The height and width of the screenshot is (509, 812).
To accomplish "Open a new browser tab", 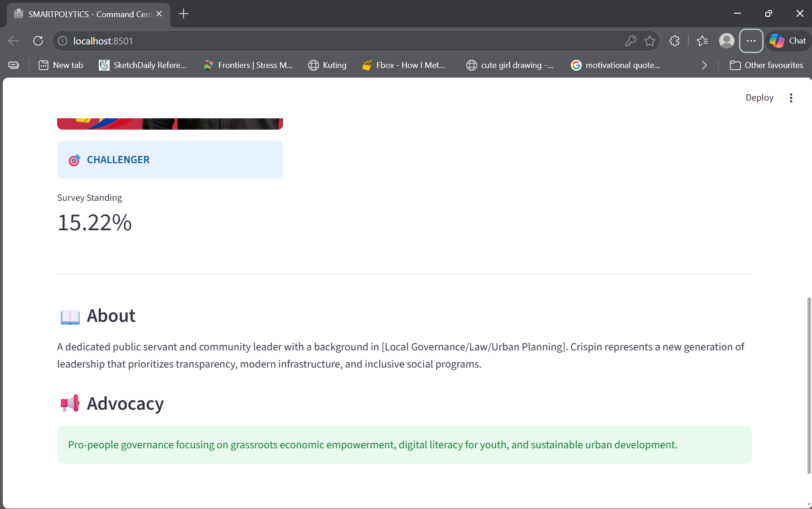I will coord(184,14).
